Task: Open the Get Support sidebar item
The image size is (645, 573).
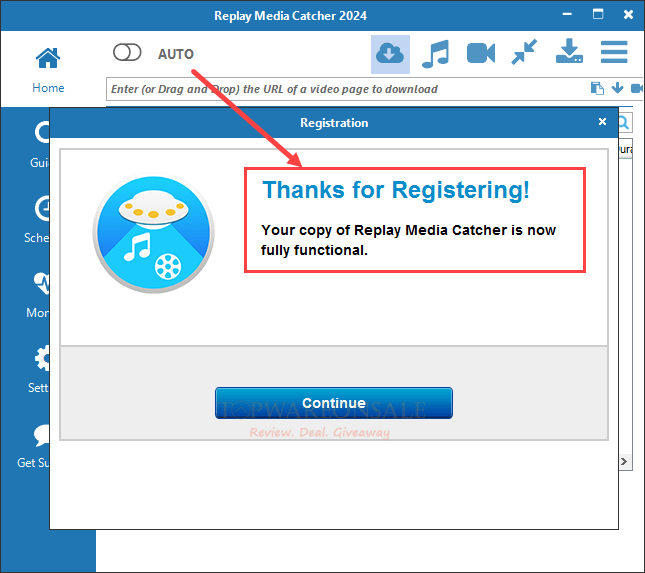Action: [33, 445]
